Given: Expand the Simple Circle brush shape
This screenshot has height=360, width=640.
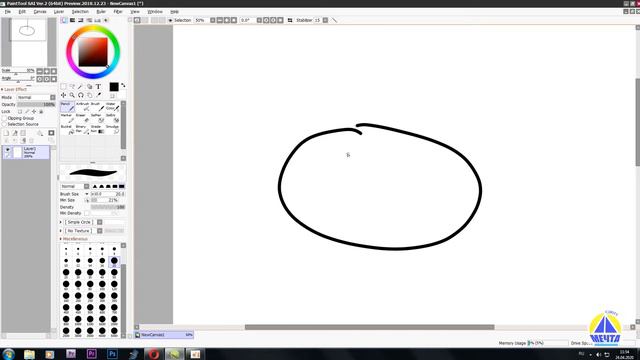Looking at the screenshot, I should click(61, 222).
